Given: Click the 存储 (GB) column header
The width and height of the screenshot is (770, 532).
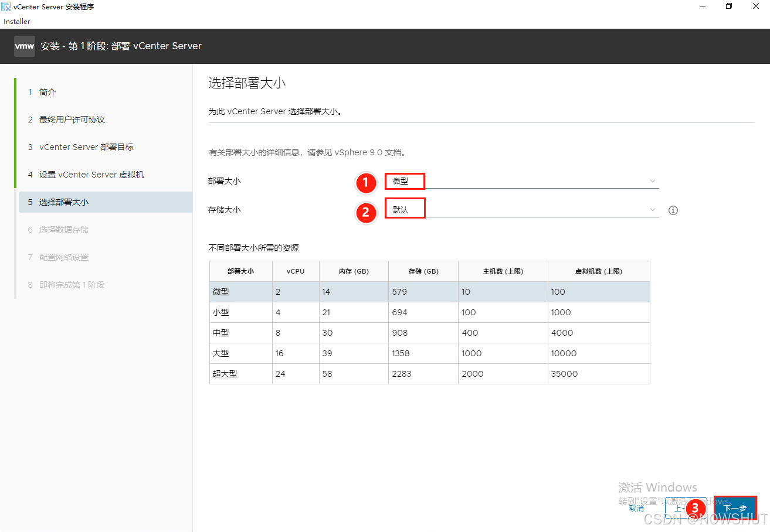Looking at the screenshot, I should (x=423, y=271).
